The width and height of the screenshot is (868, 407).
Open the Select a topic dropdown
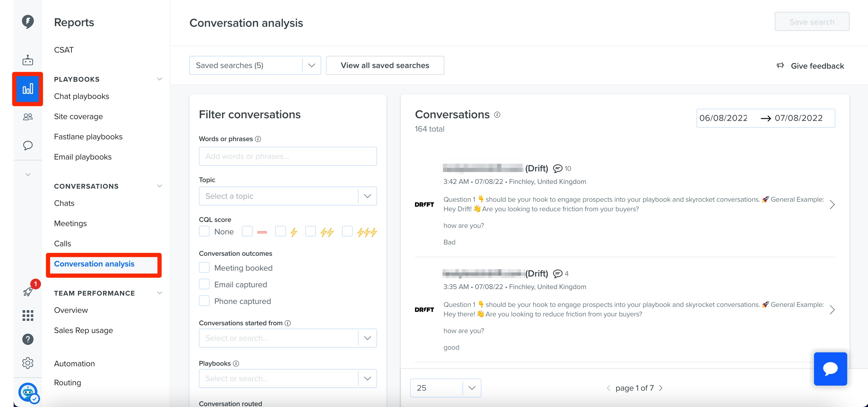pyautogui.click(x=288, y=196)
